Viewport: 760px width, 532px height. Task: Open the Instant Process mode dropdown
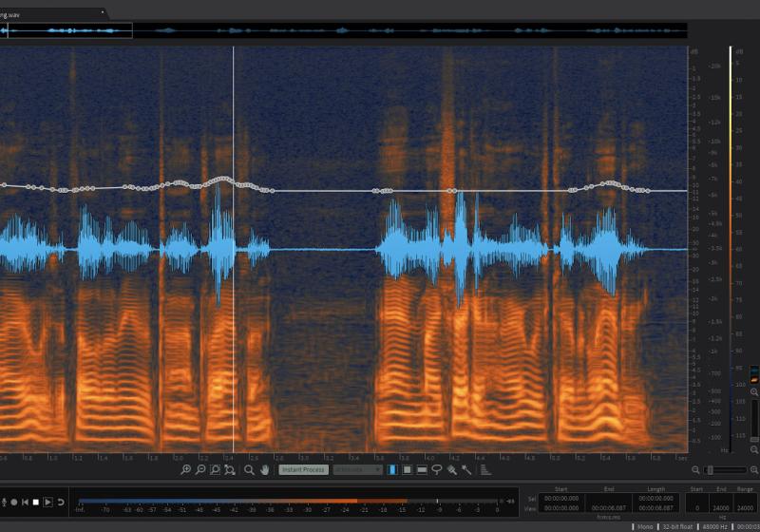click(358, 469)
